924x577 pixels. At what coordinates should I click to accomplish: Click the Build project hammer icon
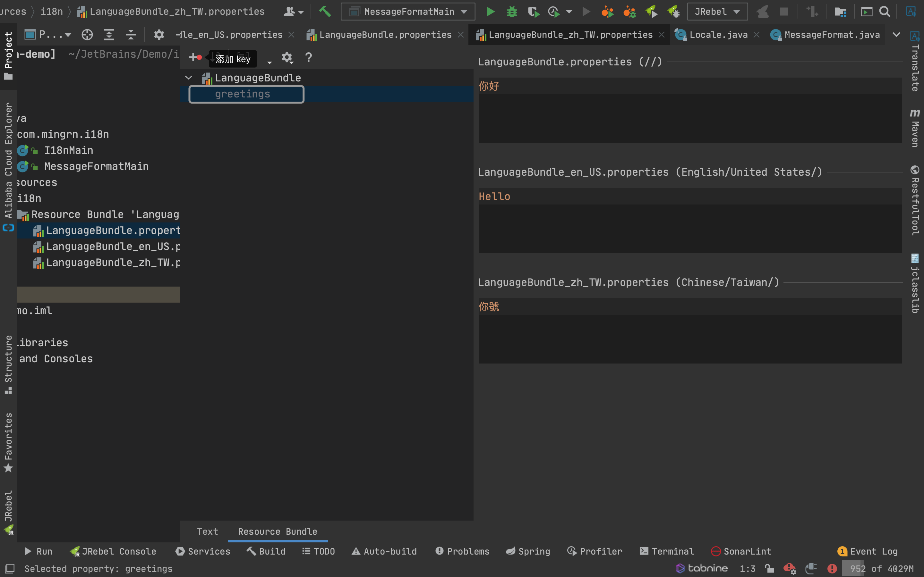(325, 12)
